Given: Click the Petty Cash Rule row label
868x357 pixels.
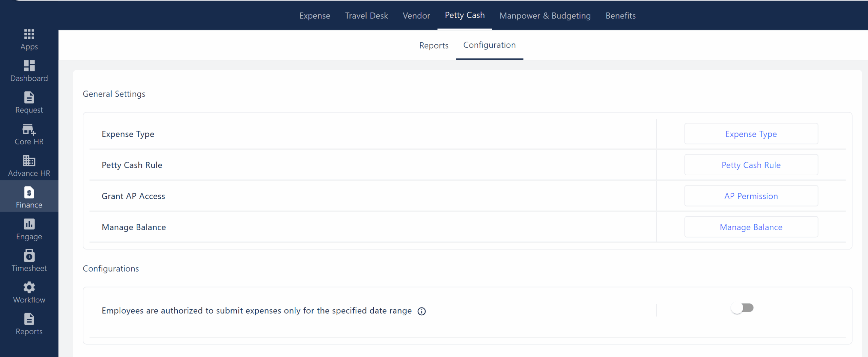Looking at the screenshot, I should [x=132, y=165].
